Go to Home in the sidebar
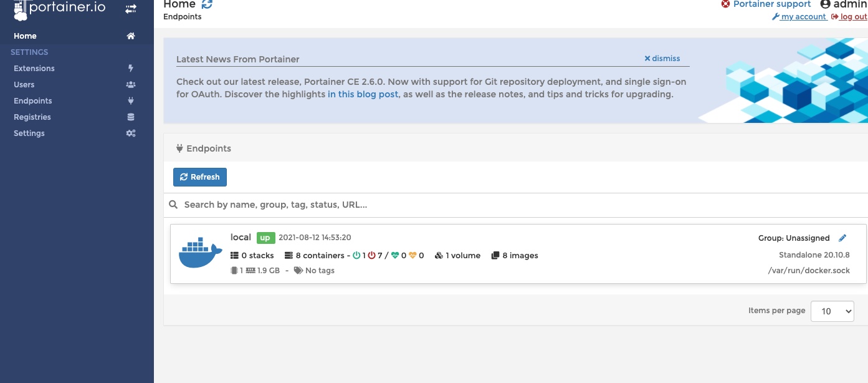Viewport: 868px width, 383px height. pos(25,36)
